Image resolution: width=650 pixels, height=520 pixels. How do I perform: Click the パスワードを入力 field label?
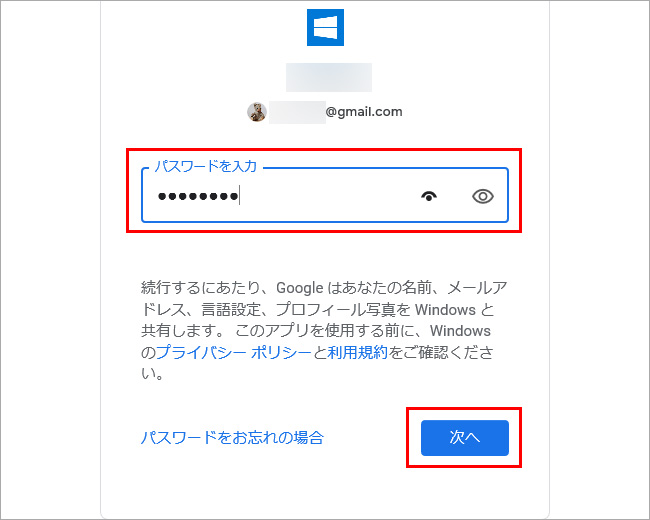206,167
